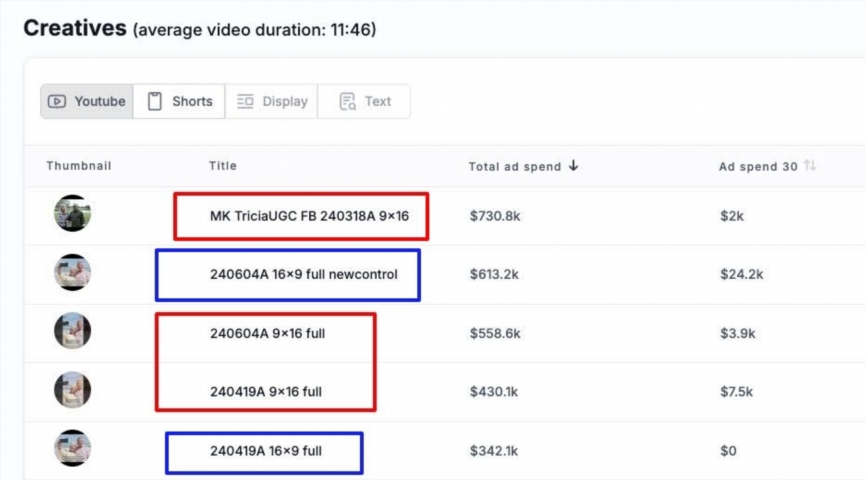This screenshot has height=480, width=865.
Task: Click the Text search icon
Action: [x=347, y=101]
